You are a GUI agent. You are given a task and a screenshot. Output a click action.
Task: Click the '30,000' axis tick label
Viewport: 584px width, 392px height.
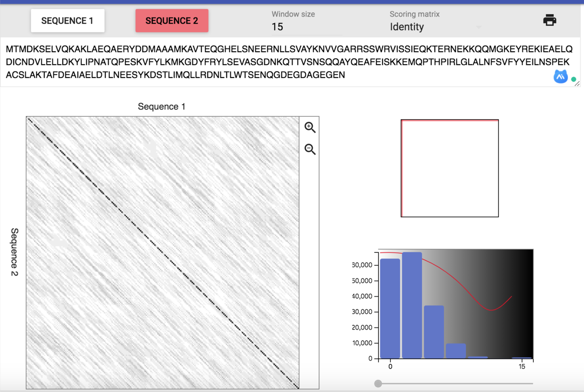click(x=362, y=312)
